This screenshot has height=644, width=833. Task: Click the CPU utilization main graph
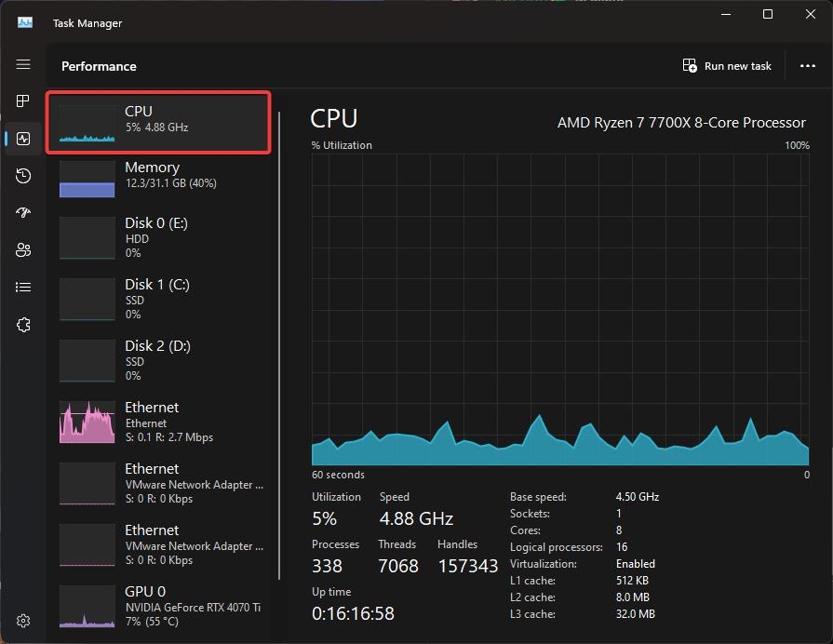pos(560,310)
